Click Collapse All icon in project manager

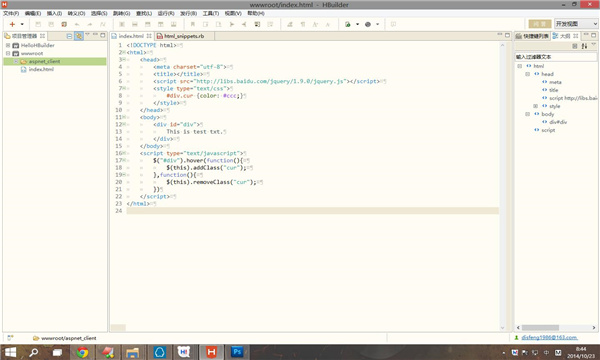[69, 36]
